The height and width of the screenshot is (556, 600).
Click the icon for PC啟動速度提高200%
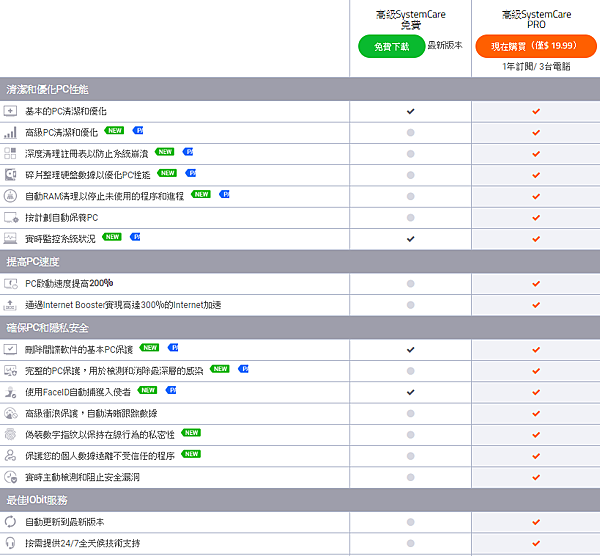(x=11, y=284)
